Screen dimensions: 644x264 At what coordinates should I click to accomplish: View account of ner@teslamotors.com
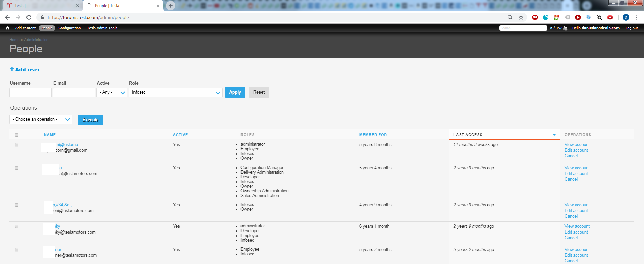(x=577, y=250)
